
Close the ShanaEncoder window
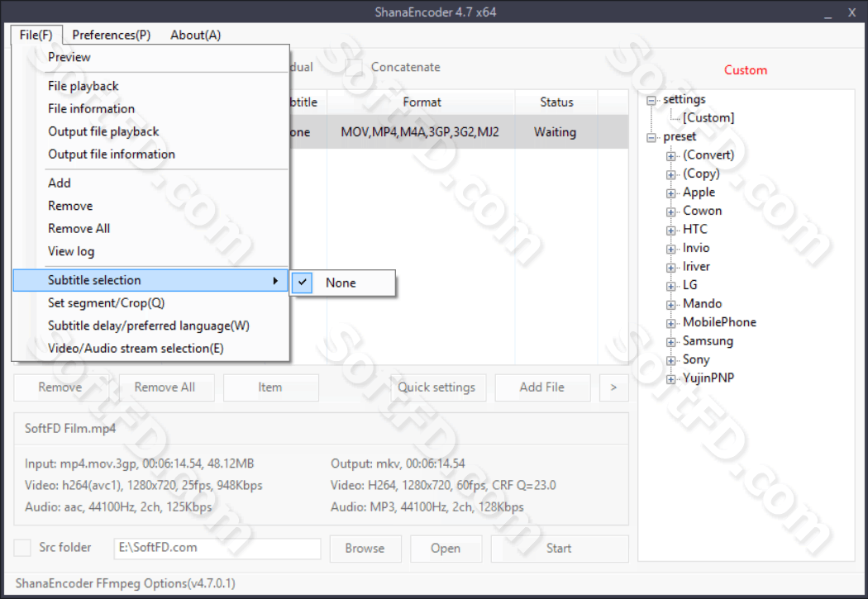(x=852, y=12)
